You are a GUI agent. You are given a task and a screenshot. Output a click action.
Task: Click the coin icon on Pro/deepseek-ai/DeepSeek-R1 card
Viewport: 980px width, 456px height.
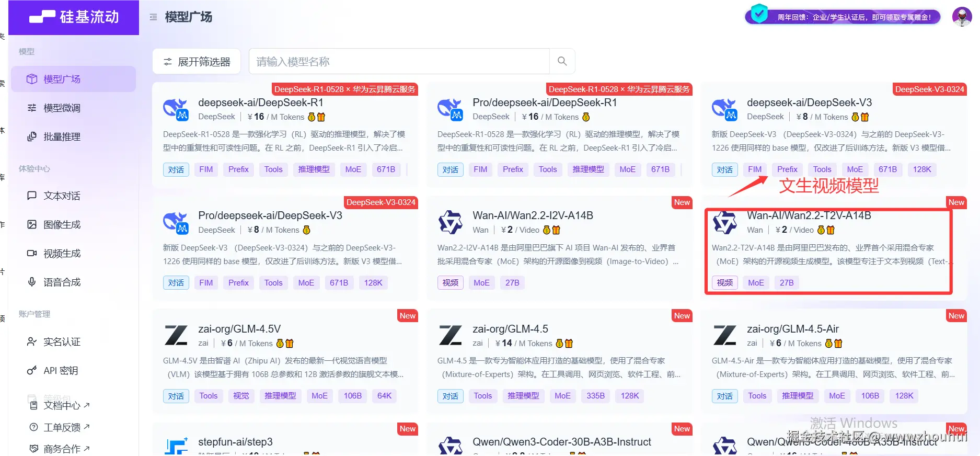point(586,117)
